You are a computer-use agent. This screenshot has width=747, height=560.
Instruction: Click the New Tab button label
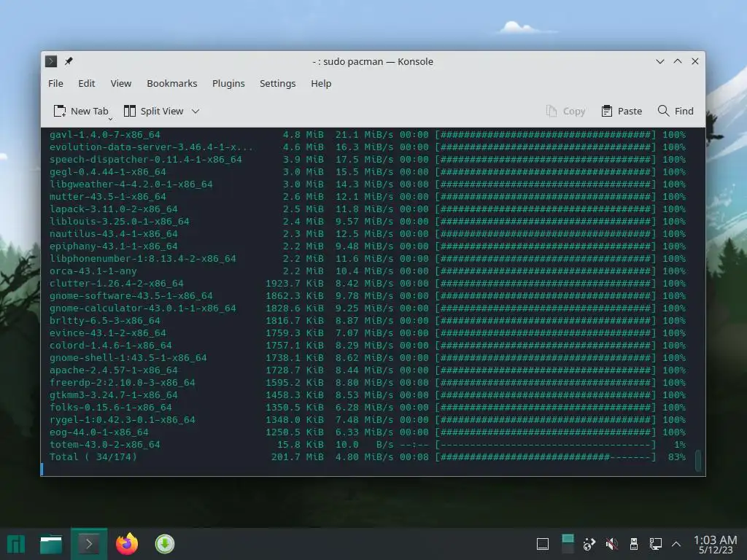(90, 111)
